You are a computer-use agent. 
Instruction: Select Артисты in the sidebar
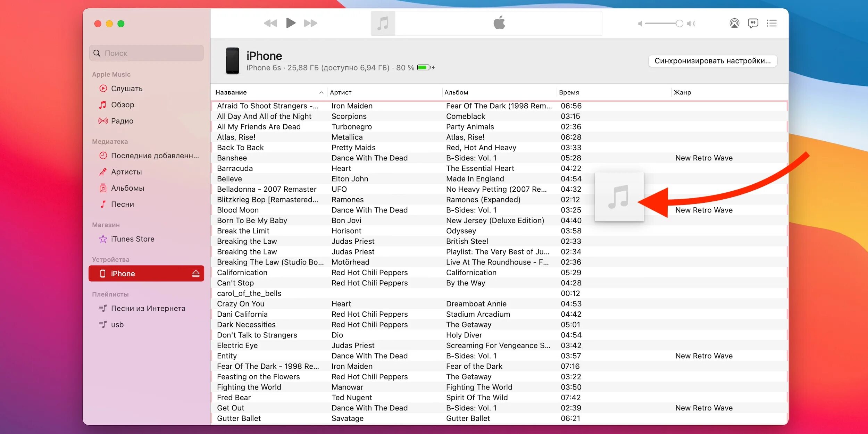126,172
